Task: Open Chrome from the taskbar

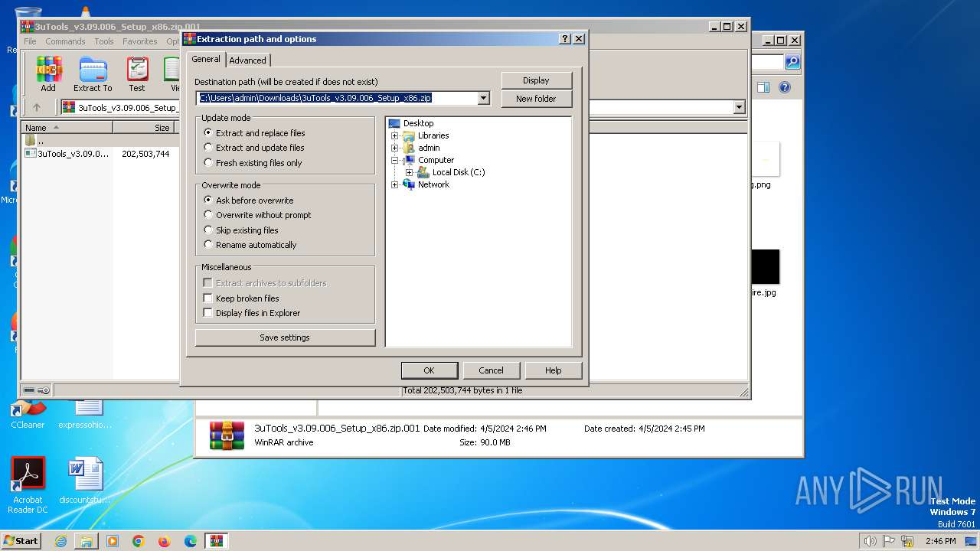Action: [x=139, y=541]
